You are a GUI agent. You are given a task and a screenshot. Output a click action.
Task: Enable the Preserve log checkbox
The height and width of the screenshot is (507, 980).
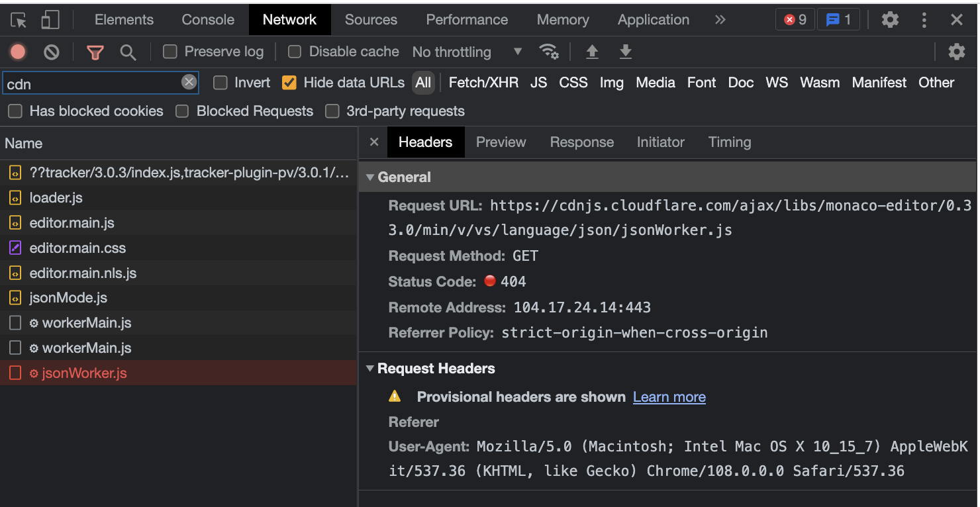(x=170, y=51)
